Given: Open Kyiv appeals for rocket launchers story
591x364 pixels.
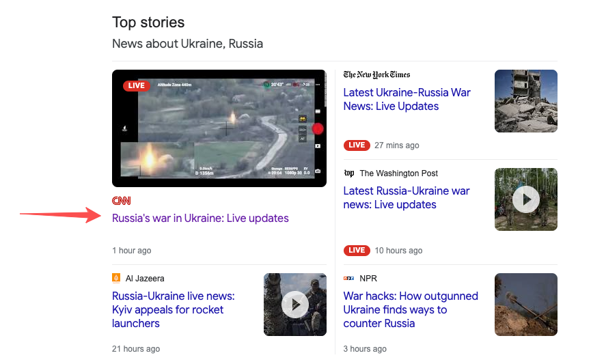Looking at the screenshot, I should click(174, 310).
